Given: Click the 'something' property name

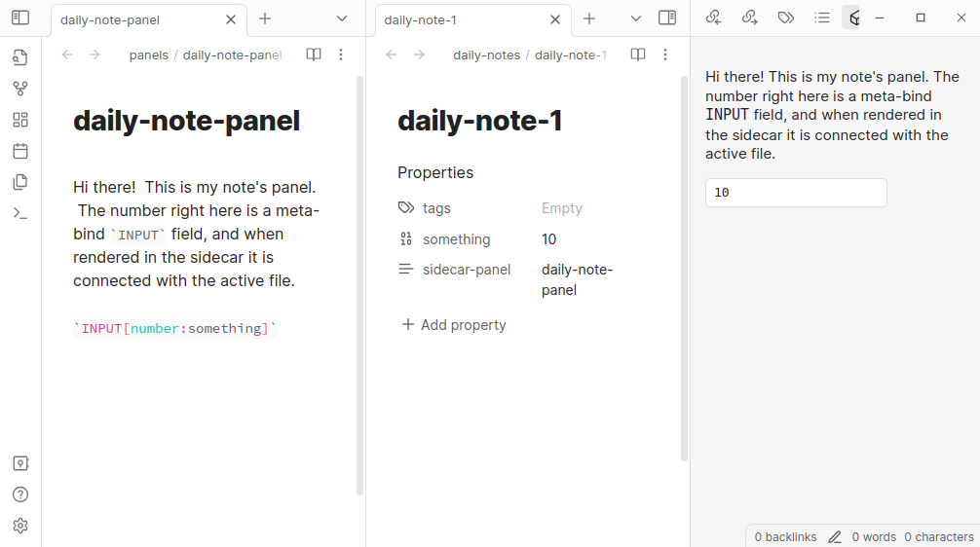Looking at the screenshot, I should tap(456, 239).
